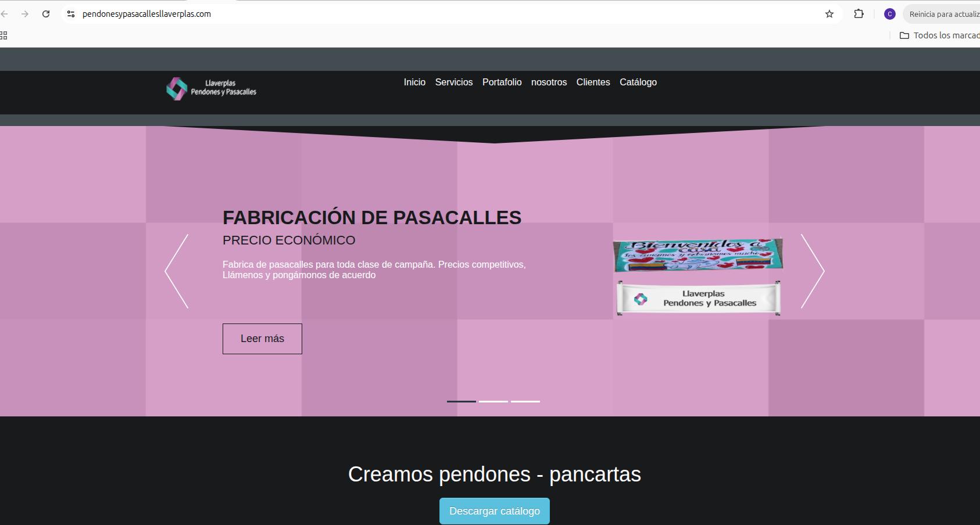Open the Servicios menu item
This screenshot has width=980, height=525.
coord(453,82)
